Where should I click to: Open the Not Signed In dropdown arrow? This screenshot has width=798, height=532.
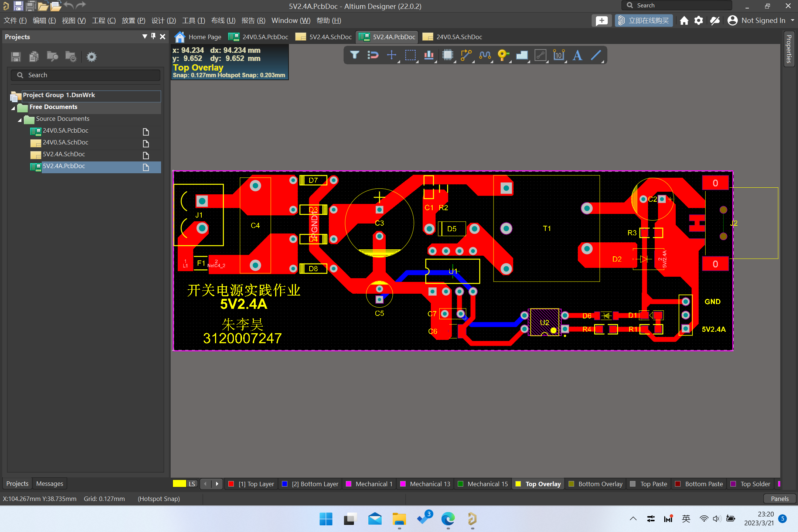792,21
